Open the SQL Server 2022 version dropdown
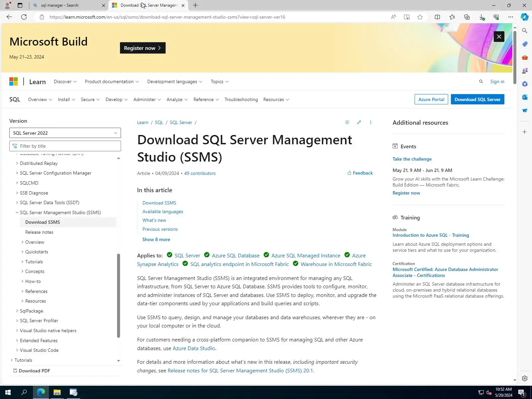The height and width of the screenshot is (399, 532). (x=65, y=133)
